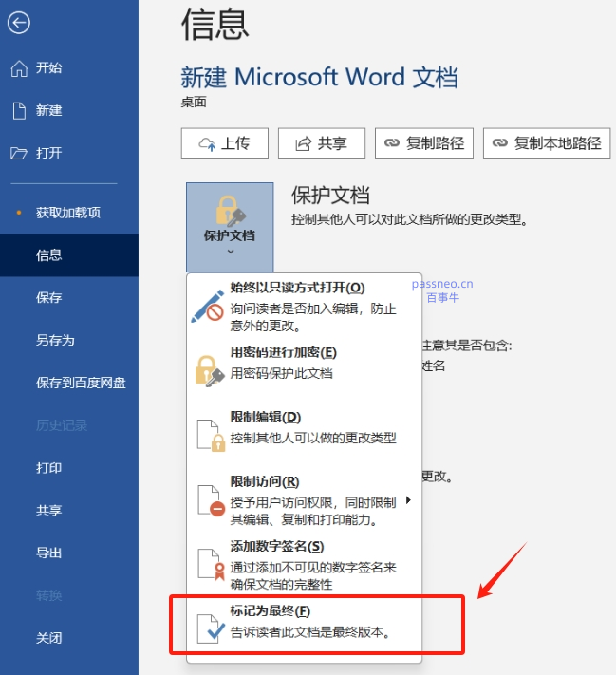Click the document checkmark icon 标记为最终
This screenshot has width=616, height=675.
point(211,629)
